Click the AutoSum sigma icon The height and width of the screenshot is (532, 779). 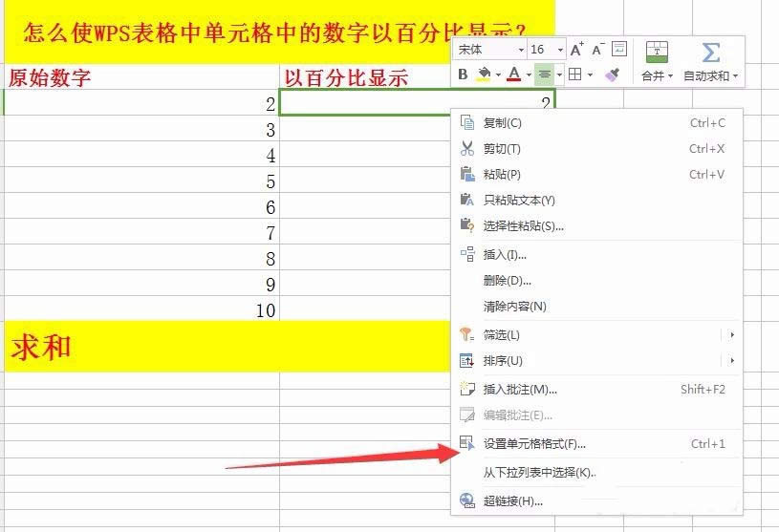coord(711,53)
